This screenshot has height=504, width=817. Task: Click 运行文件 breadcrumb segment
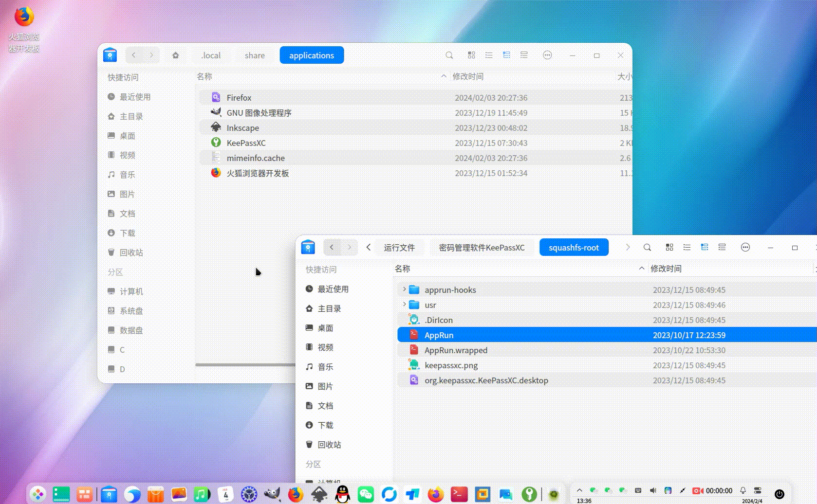click(x=399, y=248)
